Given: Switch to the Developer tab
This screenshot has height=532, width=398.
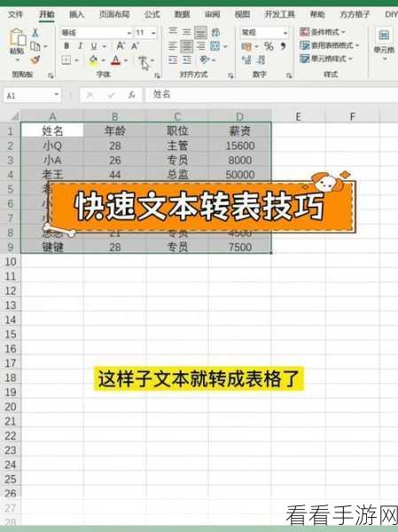Looking at the screenshot, I should tap(279, 14).
